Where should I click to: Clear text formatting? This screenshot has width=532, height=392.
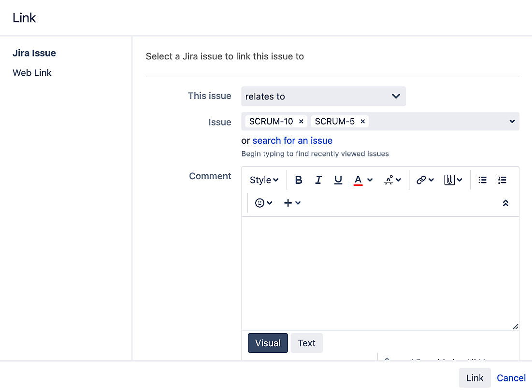[x=389, y=179]
